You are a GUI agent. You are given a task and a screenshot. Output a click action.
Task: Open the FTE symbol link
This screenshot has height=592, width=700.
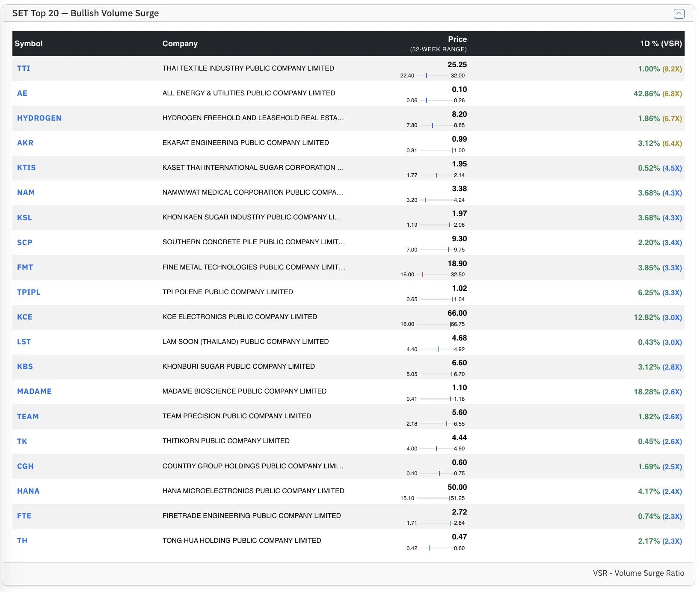24,516
